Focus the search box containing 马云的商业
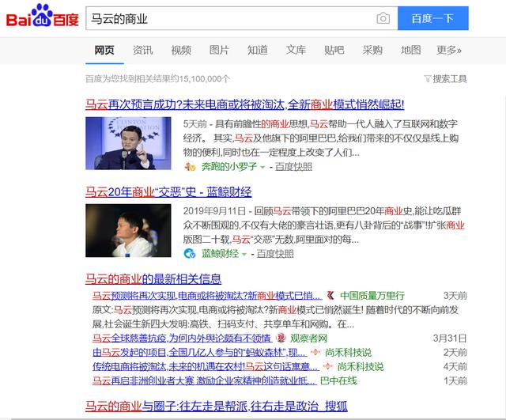This screenshot has height=420, width=506. 231,18
